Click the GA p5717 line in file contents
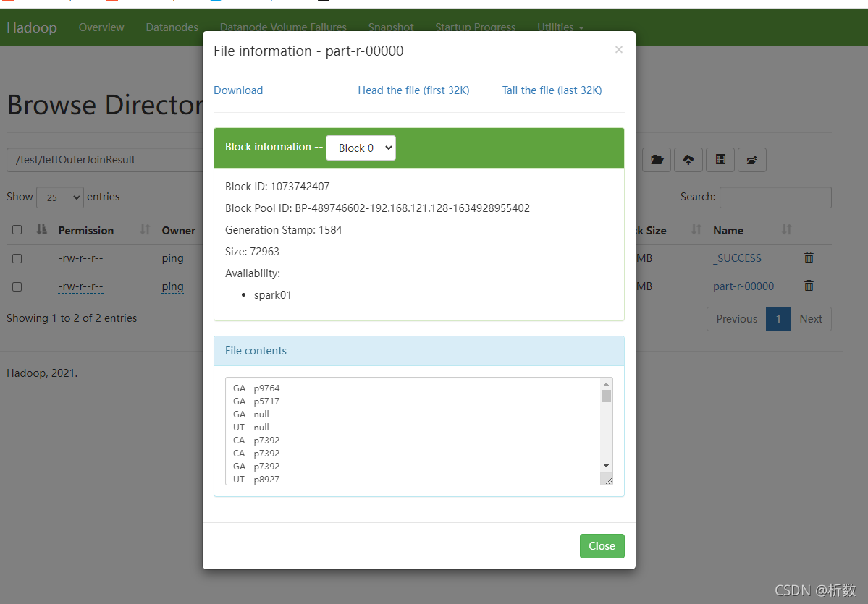Viewport: 868px width, 604px height. tap(256, 401)
